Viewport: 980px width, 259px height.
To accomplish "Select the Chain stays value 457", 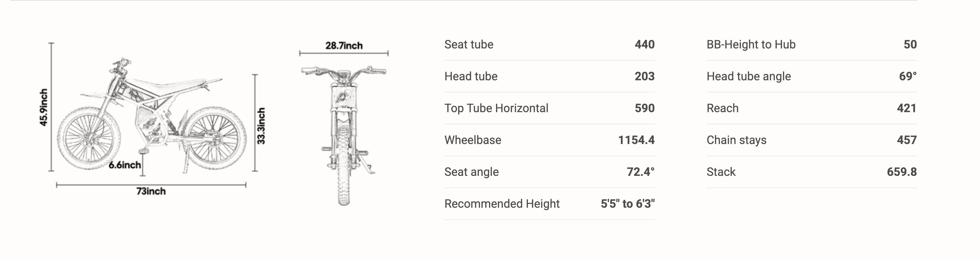I will point(906,140).
